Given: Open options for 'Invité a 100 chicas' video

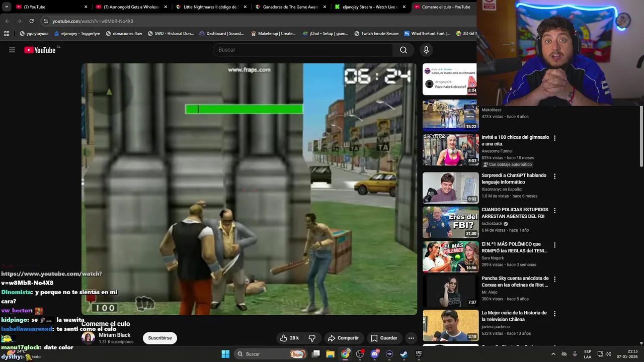Looking at the screenshot, I should [555, 138].
